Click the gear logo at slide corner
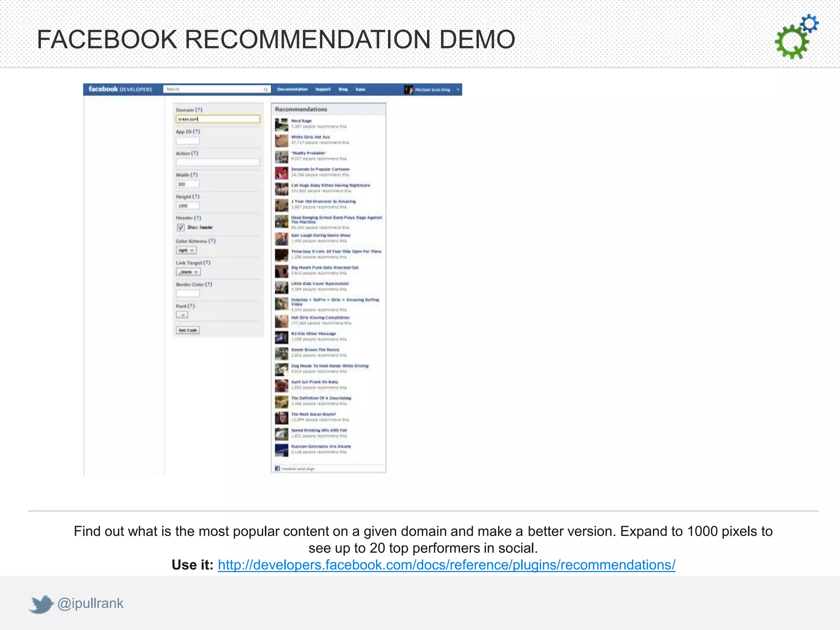Screen dimensions: 840x630 click(x=797, y=37)
